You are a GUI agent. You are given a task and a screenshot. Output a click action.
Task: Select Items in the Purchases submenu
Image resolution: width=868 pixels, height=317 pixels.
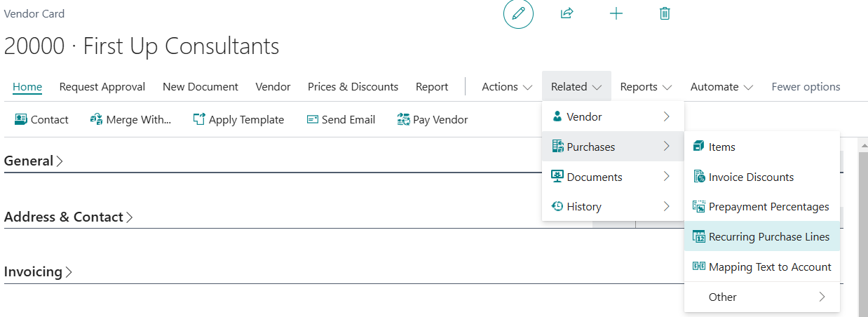pyautogui.click(x=762, y=147)
